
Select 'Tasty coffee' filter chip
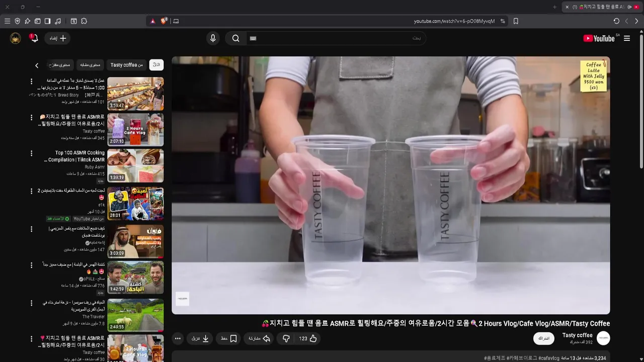tap(127, 65)
